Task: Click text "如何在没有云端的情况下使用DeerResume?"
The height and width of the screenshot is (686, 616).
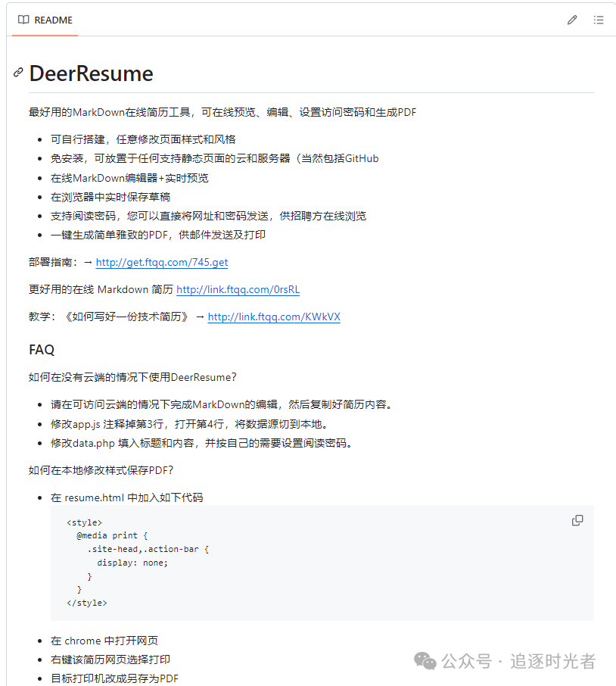Action: (132, 377)
